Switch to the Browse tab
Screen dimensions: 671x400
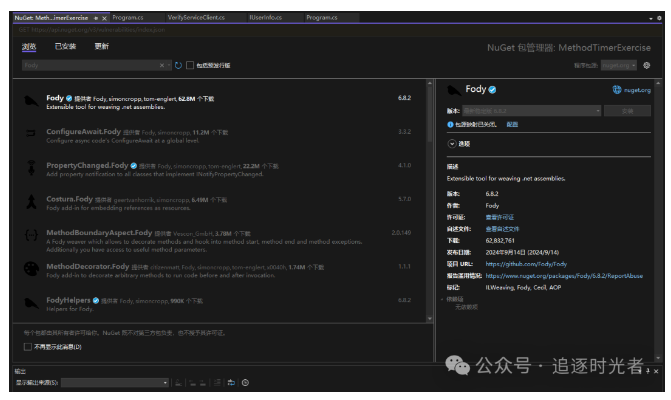pyautogui.click(x=29, y=46)
